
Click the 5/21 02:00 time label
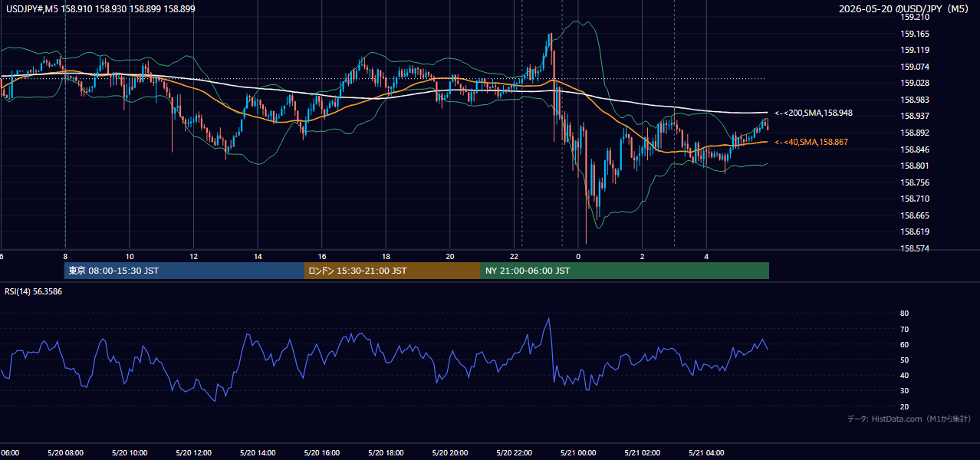[x=642, y=453]
